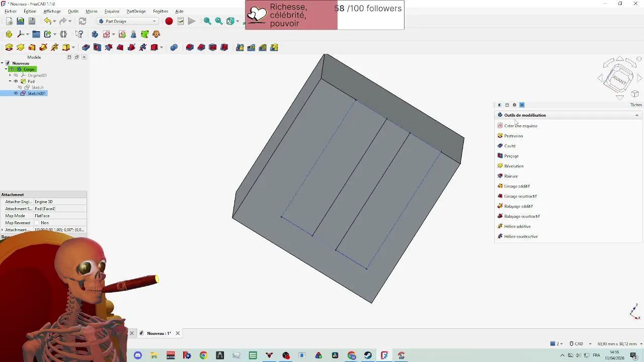Apply Fillet with the red rounded-block icon
The width and height of the screenshot is (644, 362).
click(x=190, y=47)
